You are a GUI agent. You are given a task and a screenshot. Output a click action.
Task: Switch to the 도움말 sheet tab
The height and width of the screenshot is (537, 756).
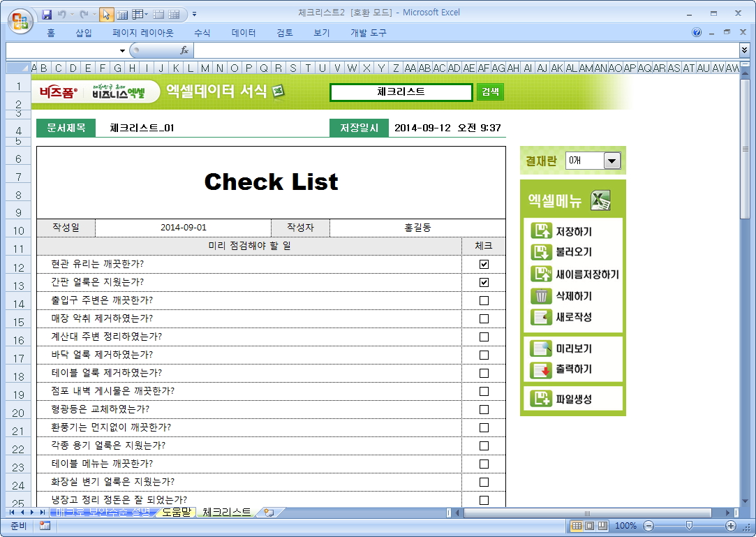[176, 513]
